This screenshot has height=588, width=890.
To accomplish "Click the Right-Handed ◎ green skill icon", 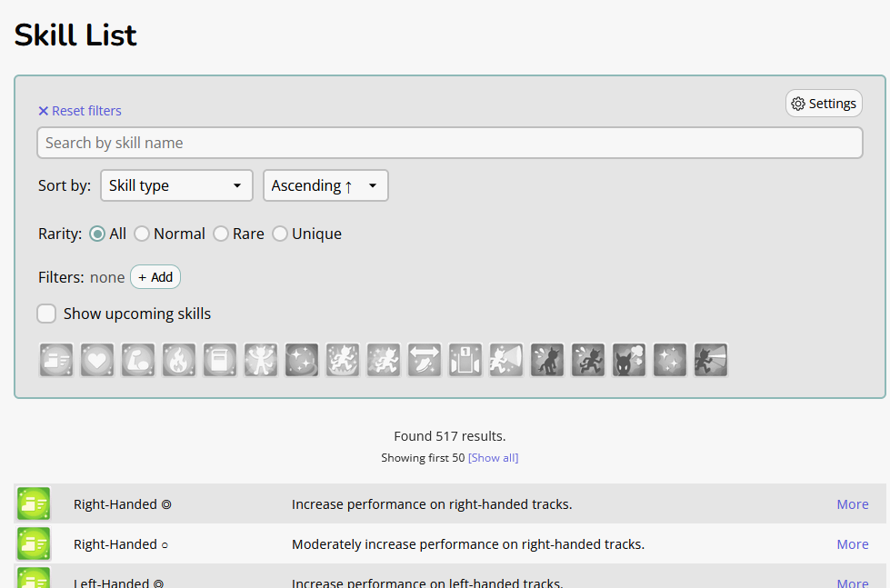I will coord(34,503).
